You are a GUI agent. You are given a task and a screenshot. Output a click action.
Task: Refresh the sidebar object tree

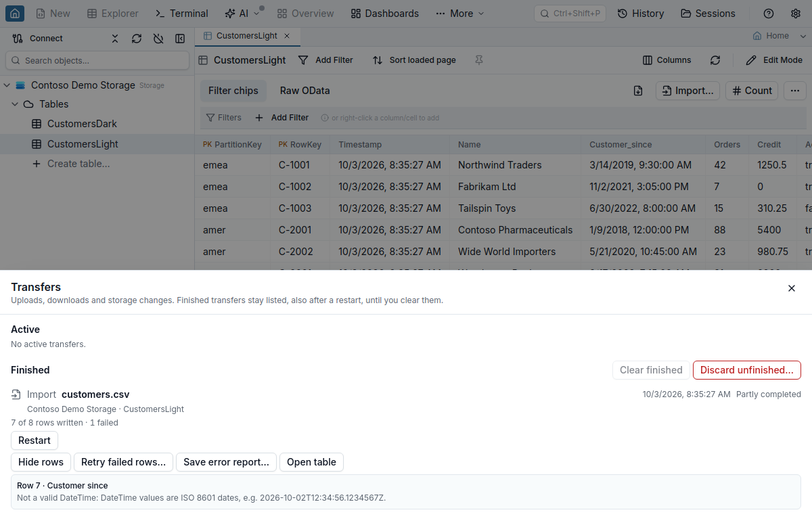[x=137, y=39]
